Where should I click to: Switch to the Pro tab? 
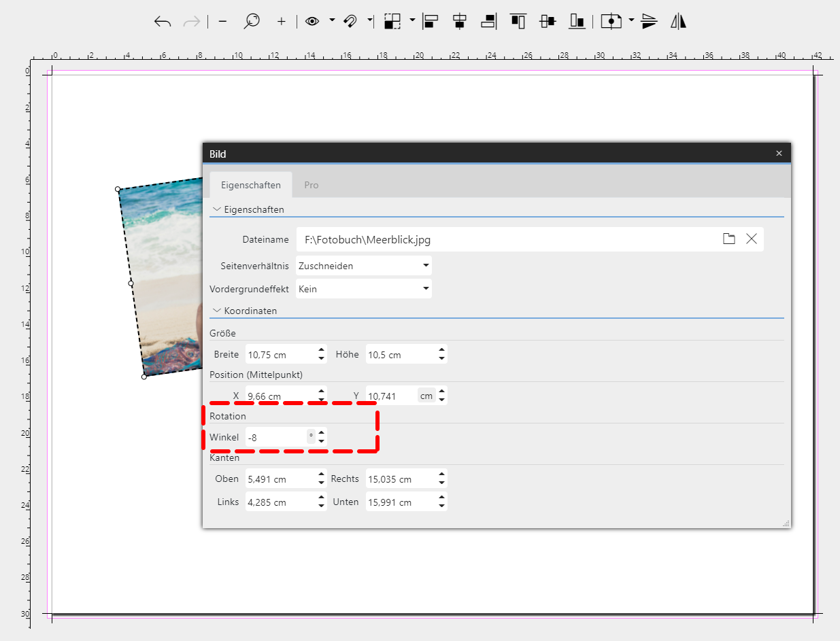[x=311, y=185]
